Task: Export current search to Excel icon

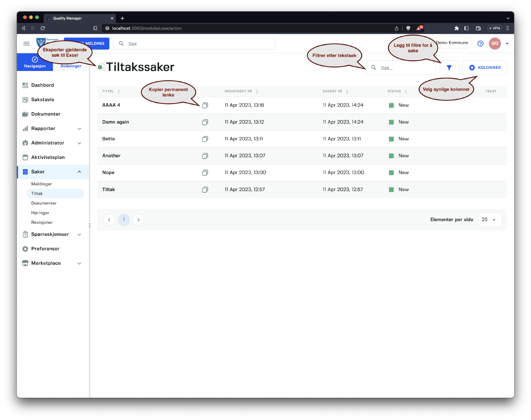Action: (x=101, y=67)
